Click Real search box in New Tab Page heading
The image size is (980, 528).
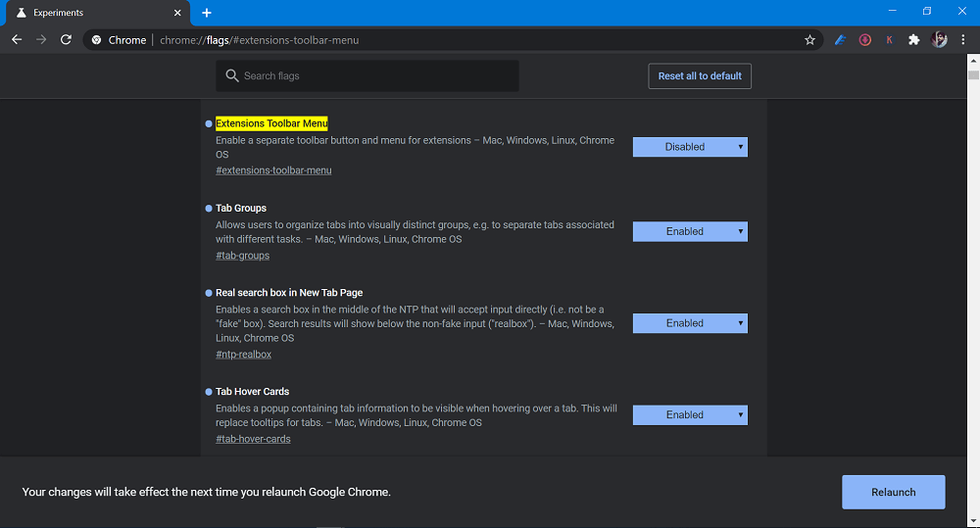[x=289, y=293]
